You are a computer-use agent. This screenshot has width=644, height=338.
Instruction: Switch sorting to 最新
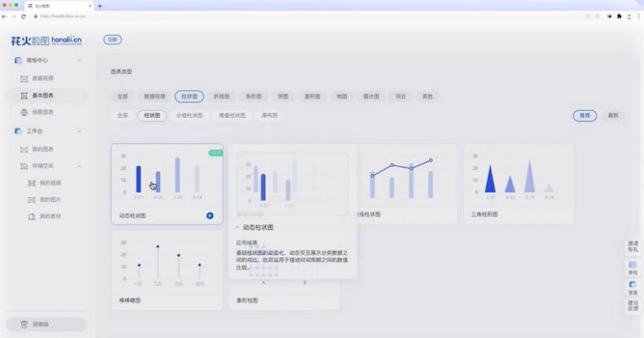click(613, 116)
